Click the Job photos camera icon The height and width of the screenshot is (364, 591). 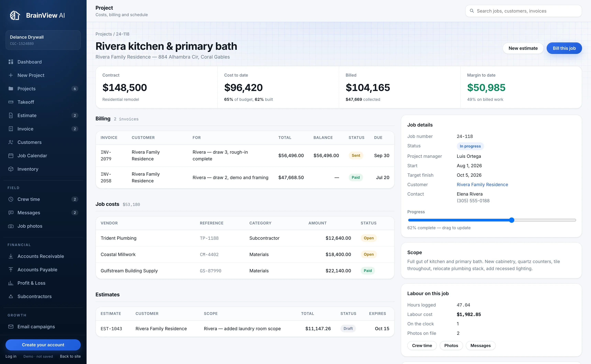11,226
